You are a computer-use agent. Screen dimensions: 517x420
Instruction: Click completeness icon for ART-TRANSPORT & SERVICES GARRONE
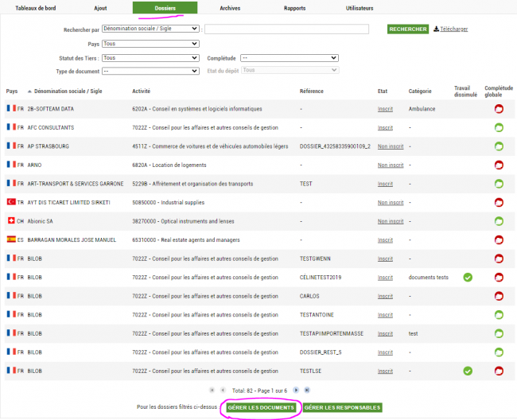pos(499,184)
